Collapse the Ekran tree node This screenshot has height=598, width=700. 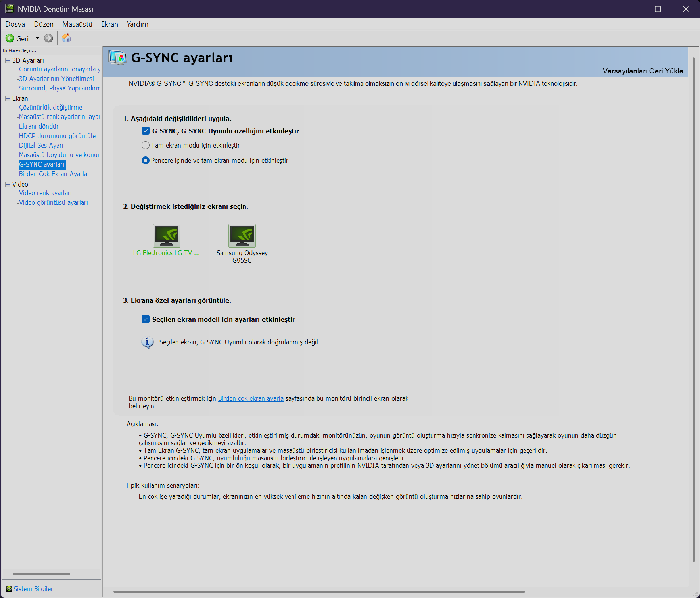pyautogui.click(x=8, y=98)
